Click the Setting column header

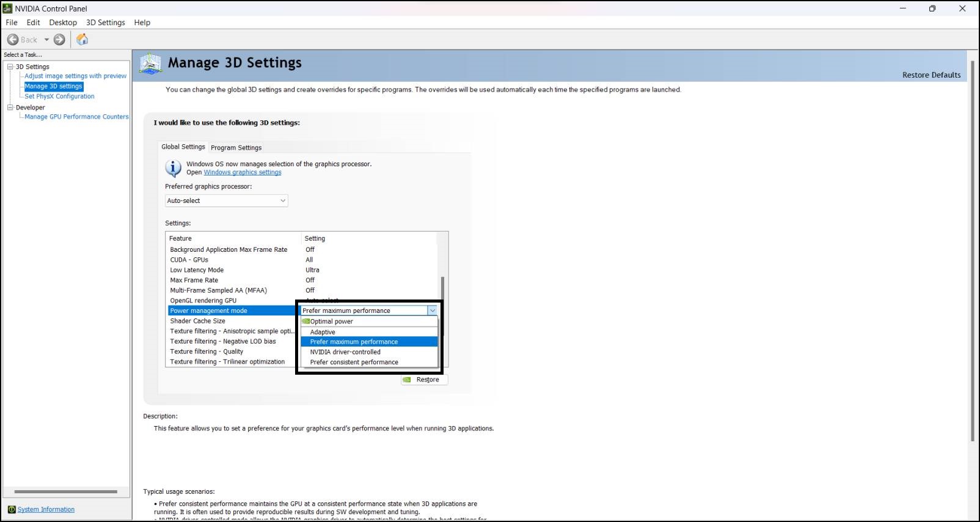click(370, 238)
